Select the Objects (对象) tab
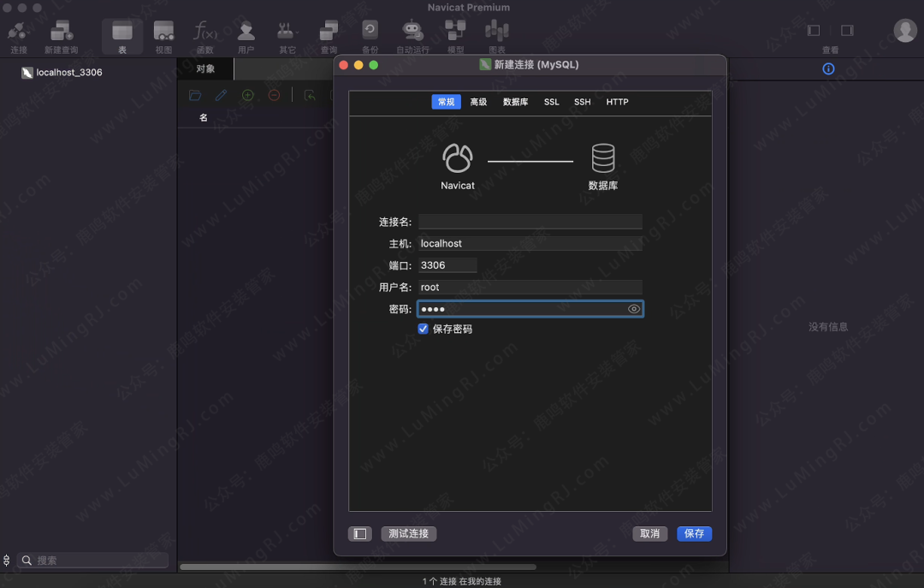Screen dimensions: 924x588 click(205, 69)
